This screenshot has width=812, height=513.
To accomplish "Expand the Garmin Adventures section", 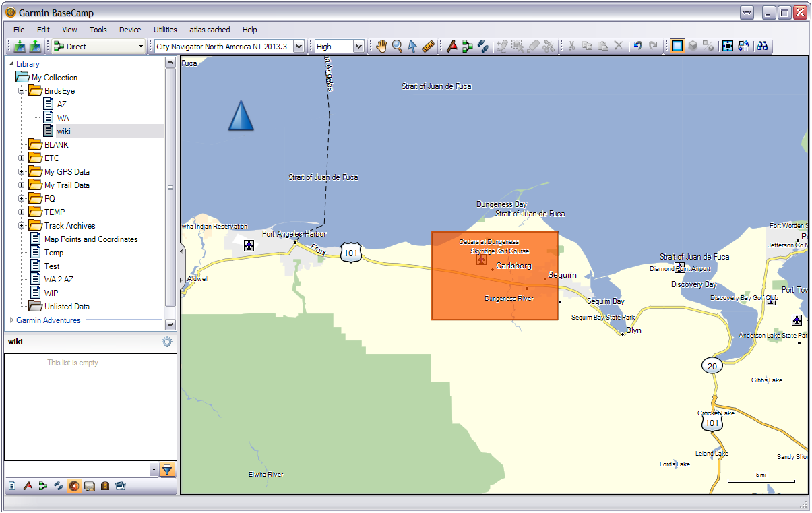I will pos(11,320).
